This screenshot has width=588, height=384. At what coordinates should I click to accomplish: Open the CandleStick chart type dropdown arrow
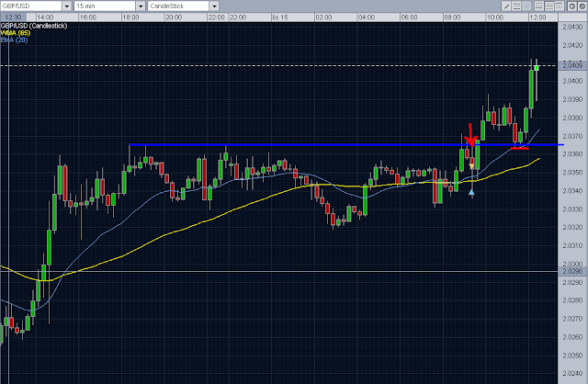point(214,6)
